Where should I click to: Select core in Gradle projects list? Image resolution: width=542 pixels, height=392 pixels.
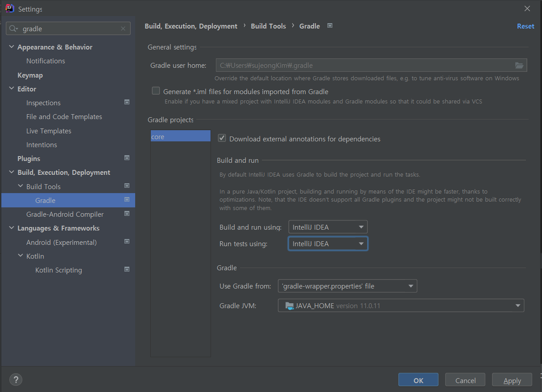(181, 136)
